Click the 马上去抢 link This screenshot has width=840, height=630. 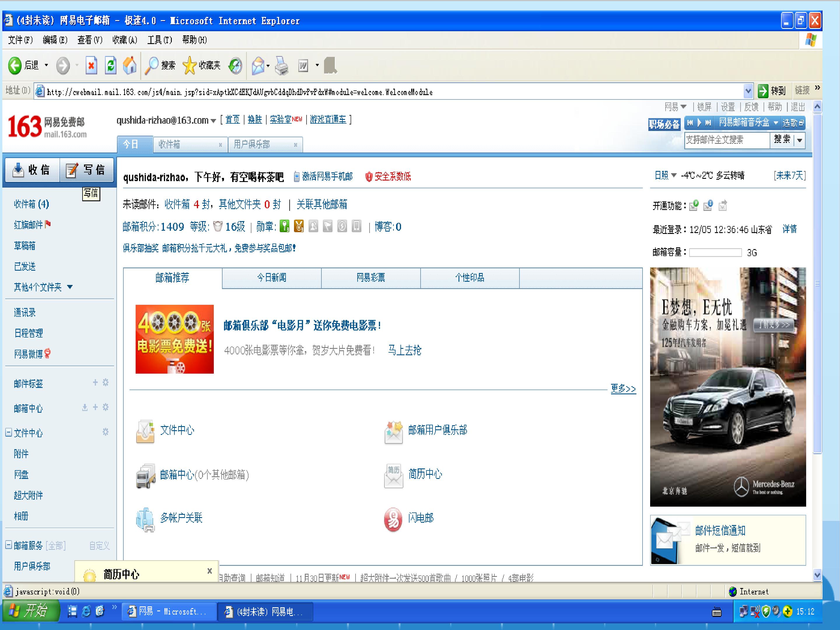point(405,350)
